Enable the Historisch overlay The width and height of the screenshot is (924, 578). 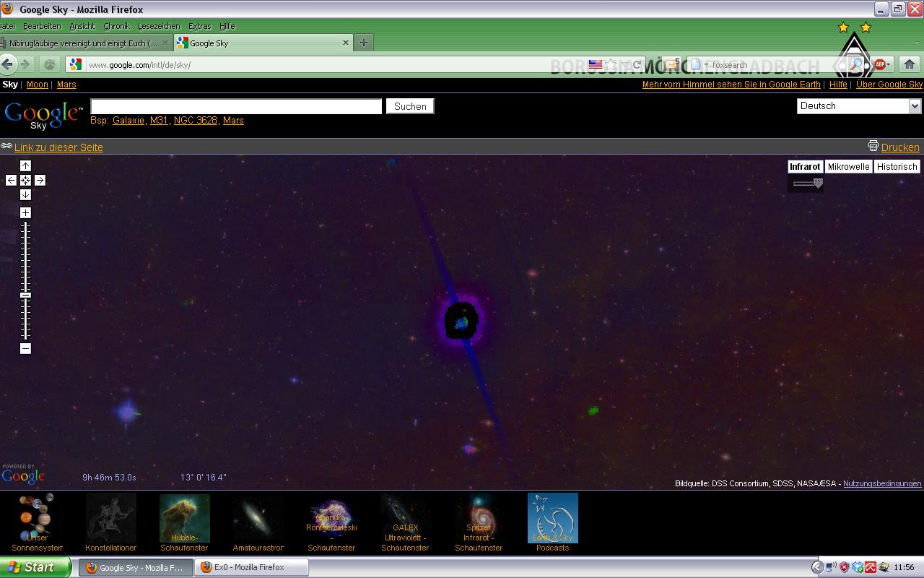tap(897, 166)
